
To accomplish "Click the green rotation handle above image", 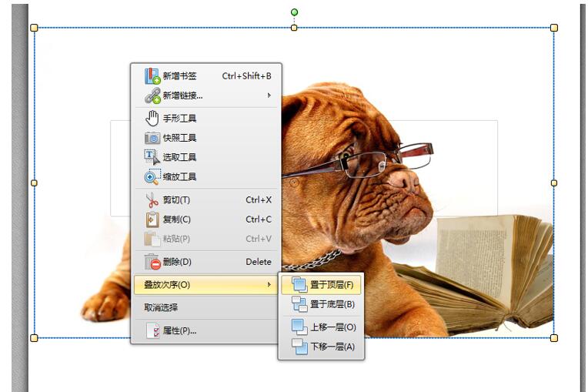I will click(294, 12).
